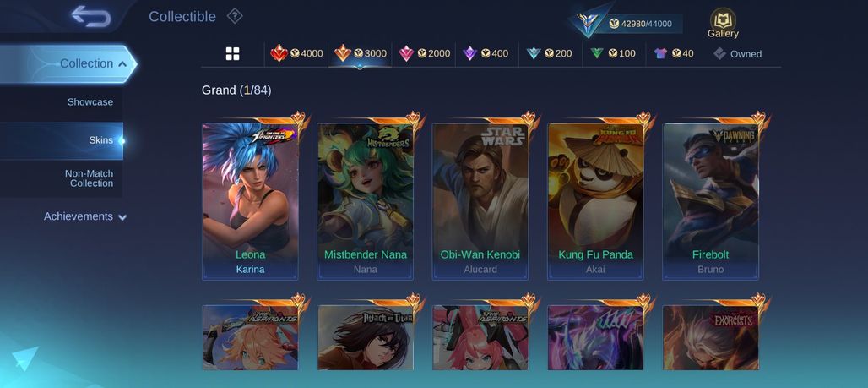This screenshot has width=868, height=388.
Task: Select the 40-point shirt tier icon
Action: point(673,53)
